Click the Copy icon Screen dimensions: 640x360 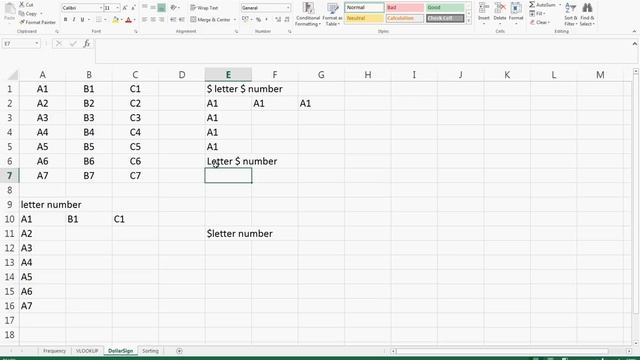pos(22,13)
